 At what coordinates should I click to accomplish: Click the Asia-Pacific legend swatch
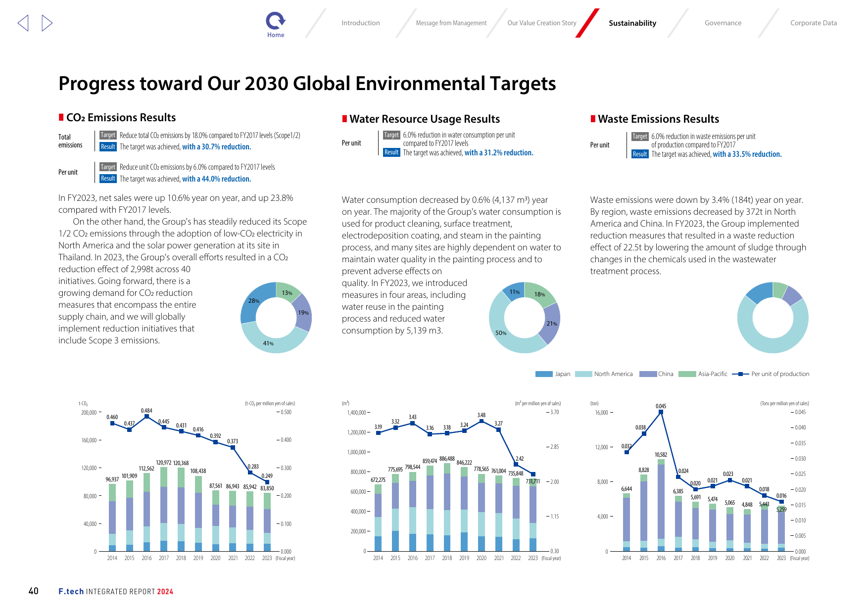pos(687,374)
